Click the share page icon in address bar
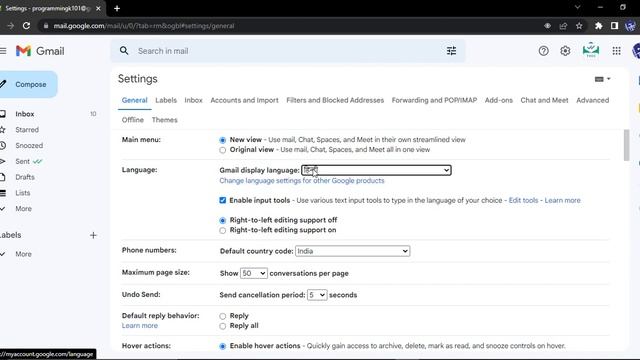Image resolution: width=640 pixels, height=360 pixels. tap(563, 26)
